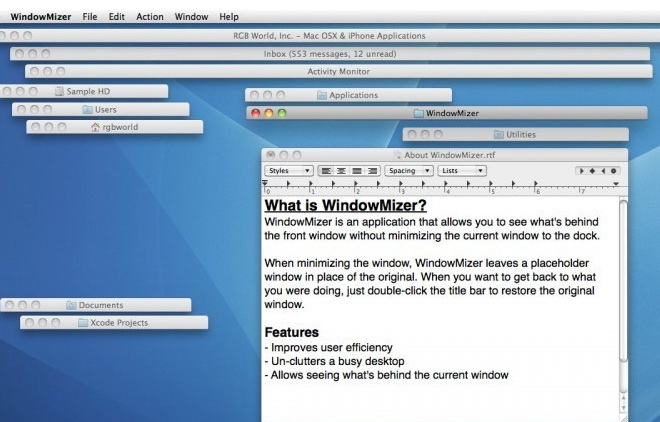
Task: Open the File menu
Action: tap(90, 17)
